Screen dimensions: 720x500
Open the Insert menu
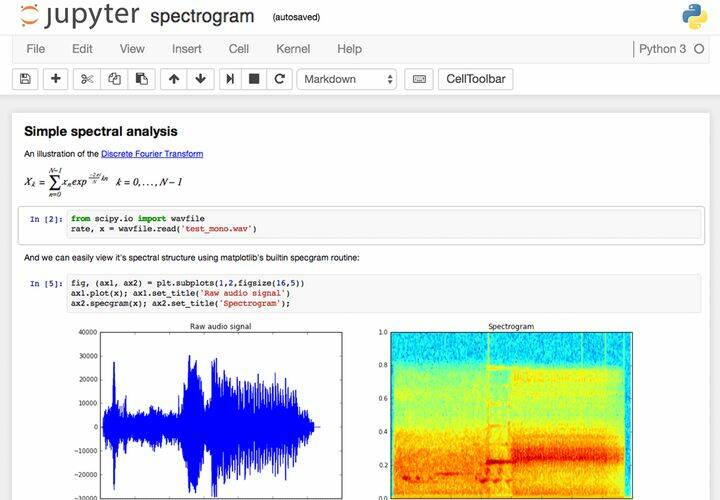186,49
